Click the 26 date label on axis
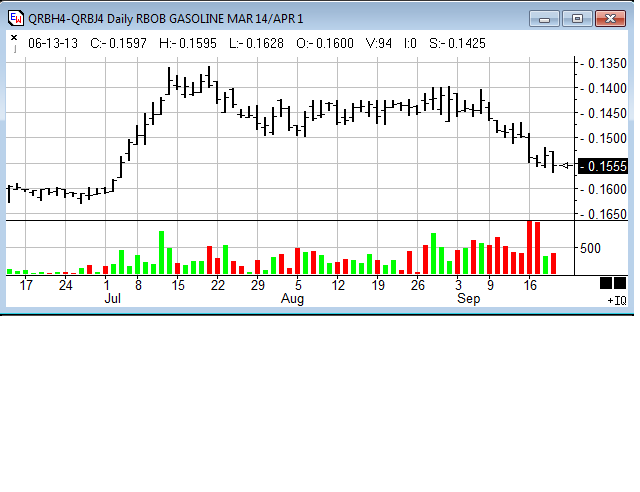 coord(418,285)
